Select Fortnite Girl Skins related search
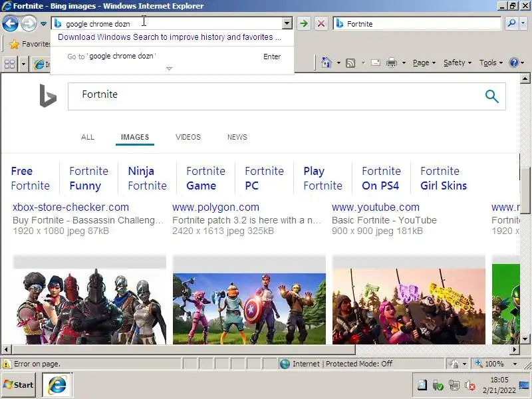The height and width of the screenshot is (399, 532). [444, 178]
